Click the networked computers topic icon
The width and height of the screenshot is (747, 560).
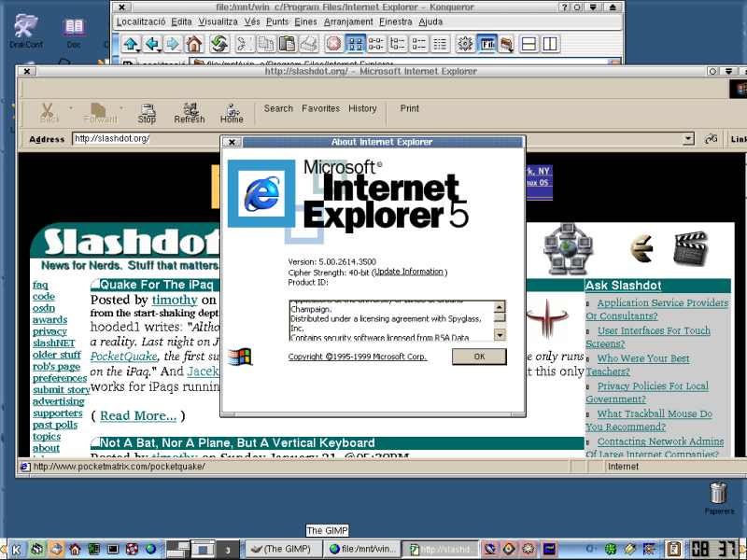(568, 248)
